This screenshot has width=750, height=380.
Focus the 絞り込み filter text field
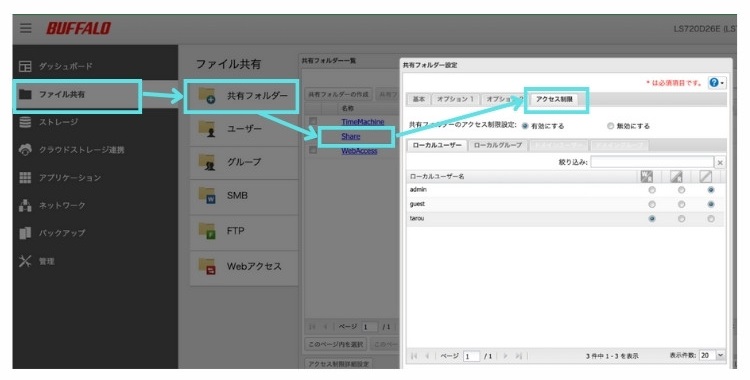(652, 162)
